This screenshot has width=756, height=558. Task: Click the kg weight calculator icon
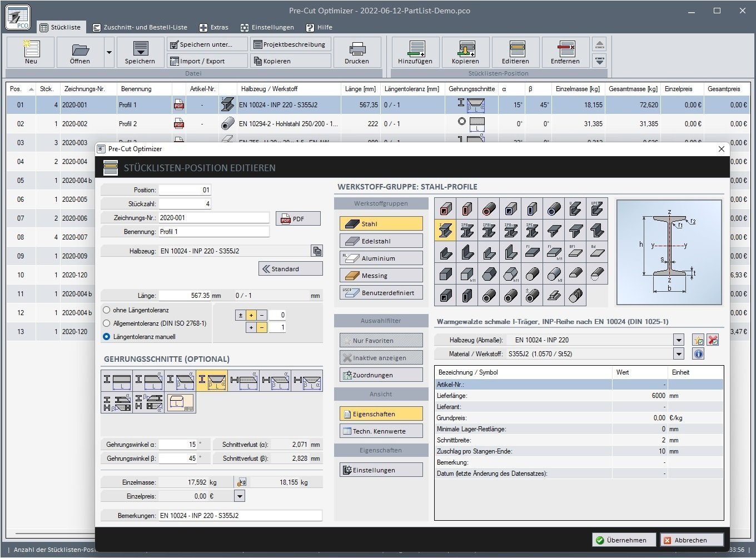(242, 482)
